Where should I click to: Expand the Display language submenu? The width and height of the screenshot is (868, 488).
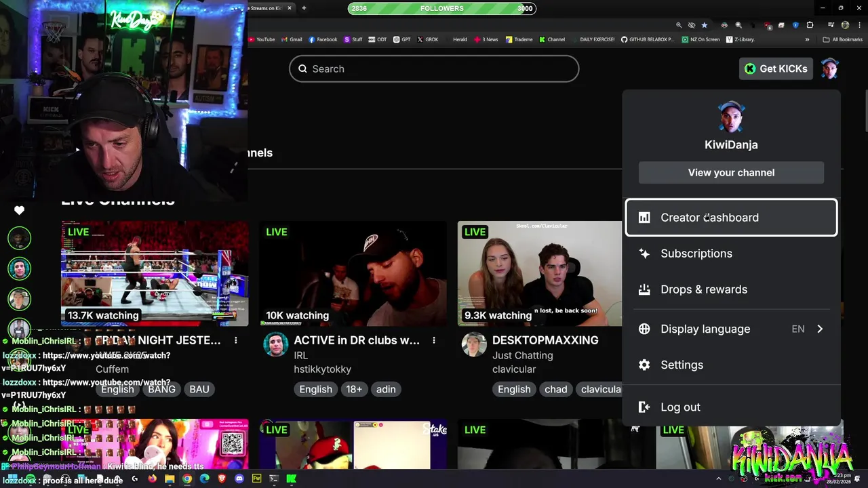731,329
